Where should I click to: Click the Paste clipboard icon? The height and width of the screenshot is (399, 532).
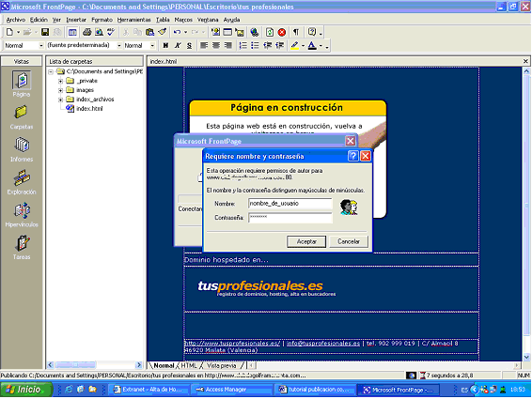[x=149, y=32]
